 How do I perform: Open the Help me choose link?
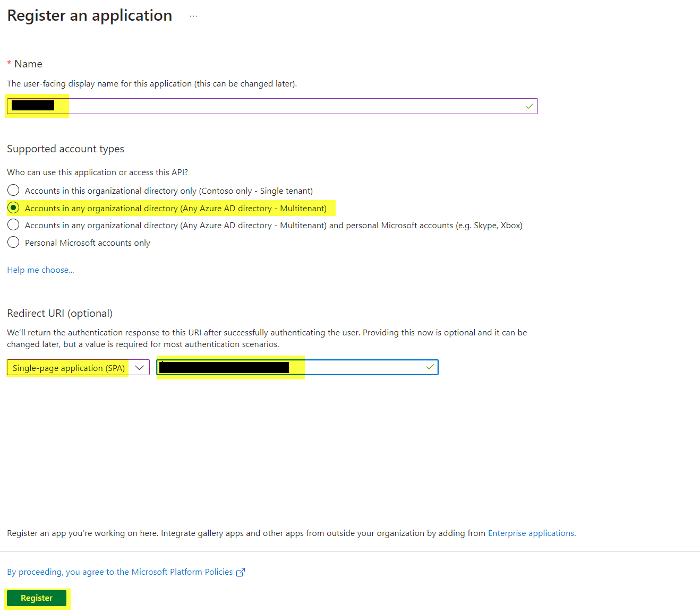pos(40,270)
